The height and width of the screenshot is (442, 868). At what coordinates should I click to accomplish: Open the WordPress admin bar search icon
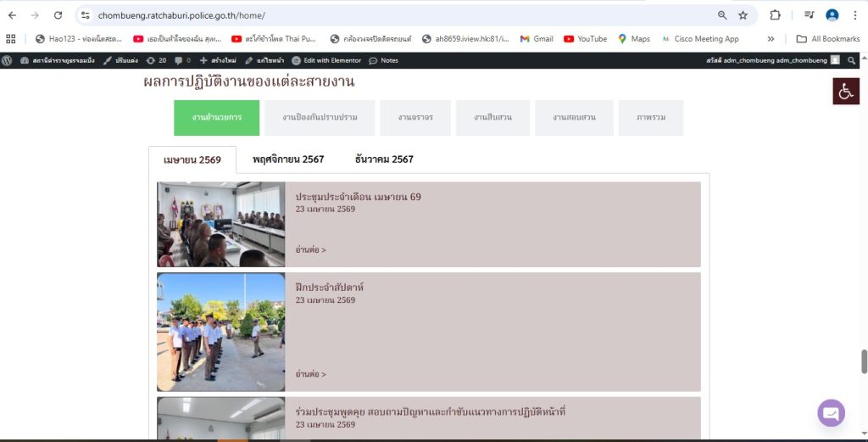click(x=851, y=60)
